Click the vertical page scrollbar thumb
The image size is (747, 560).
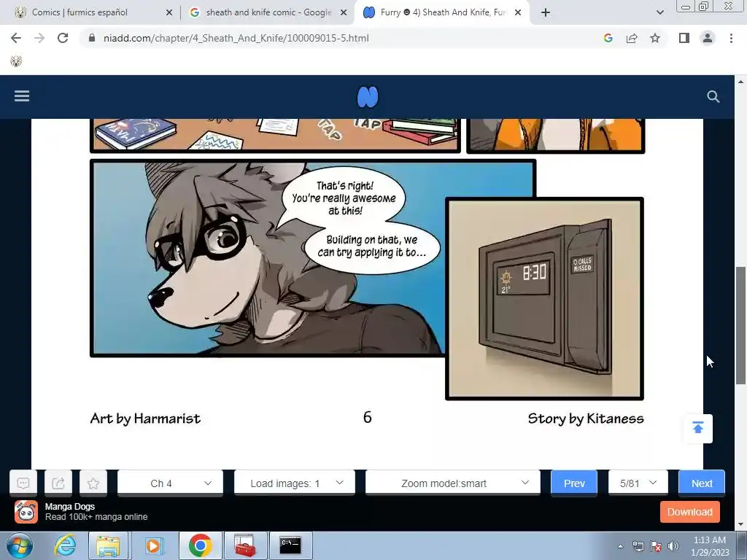[x=740, y=325]
